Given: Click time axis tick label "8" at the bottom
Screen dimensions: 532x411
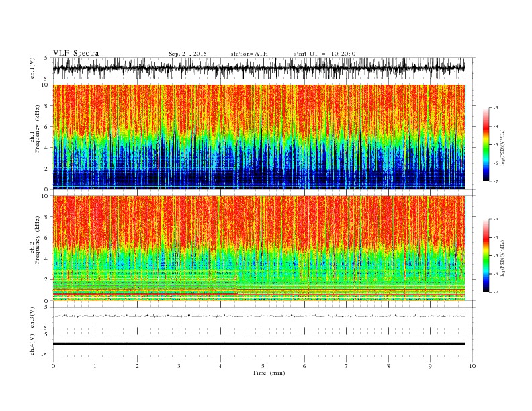Looking at the screenshot, I should pyautogui.click(x=388, y=366).
